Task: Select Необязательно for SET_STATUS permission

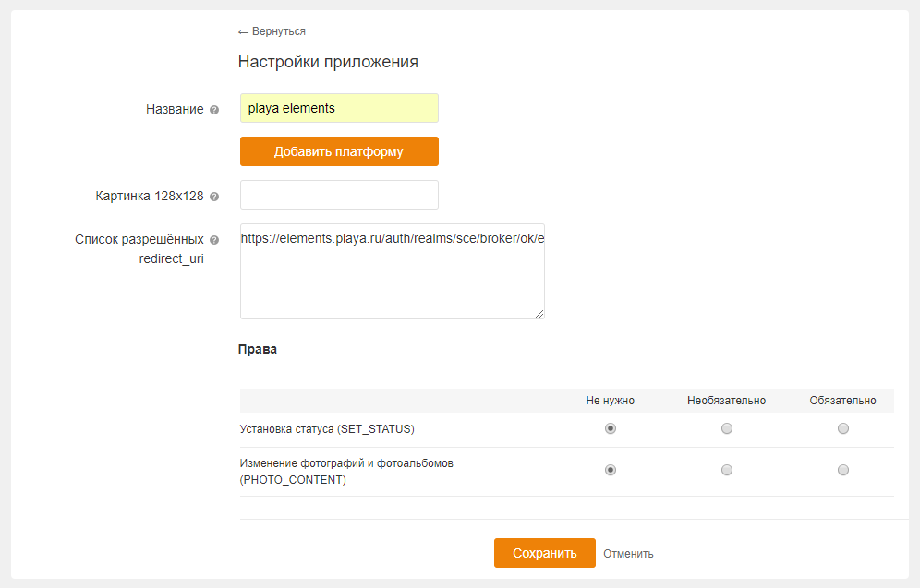Action: pos(727,428)
